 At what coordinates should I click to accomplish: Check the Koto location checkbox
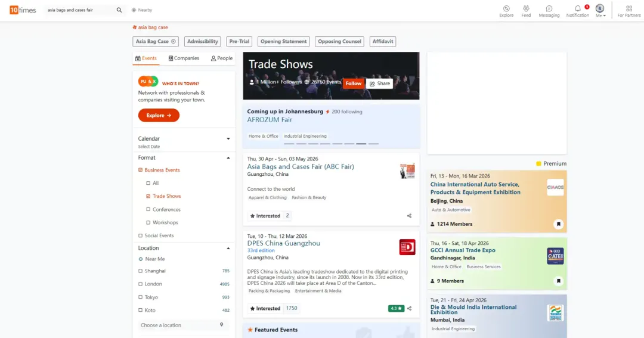(141, 311)
